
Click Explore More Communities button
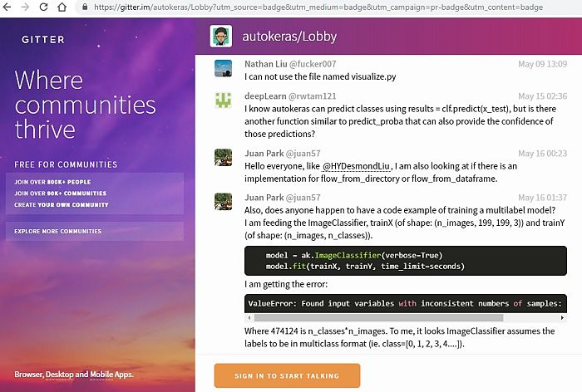click(x=95, y=232)
